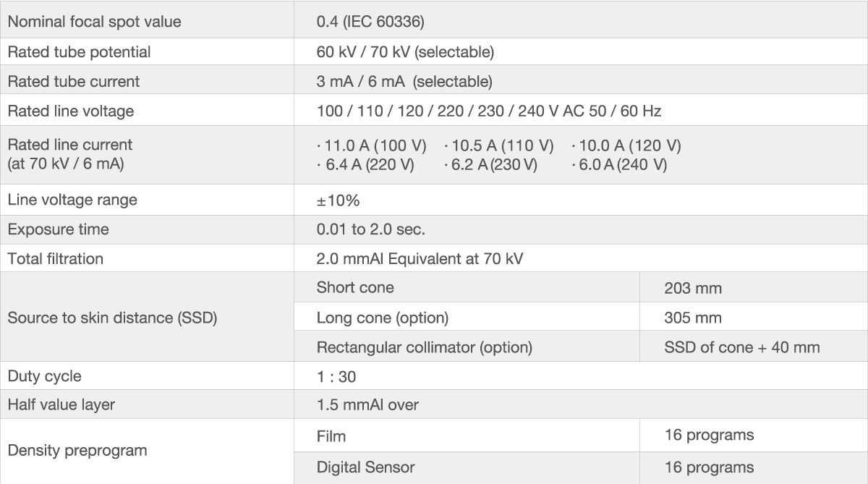868x484 pixels.
Task: Select the Exposure time label
Action: pos(58,229)
